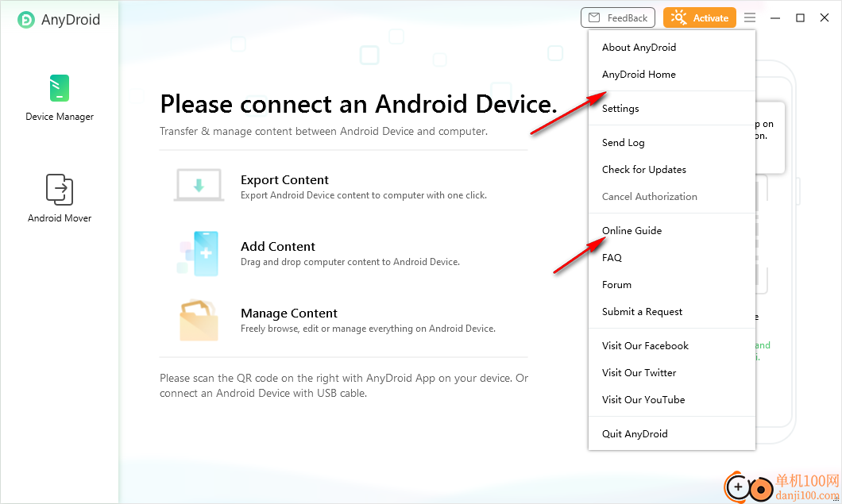Open the Device Manager icon in sidebar
Screen dimensions: 842x504
(x=60, y=88)
